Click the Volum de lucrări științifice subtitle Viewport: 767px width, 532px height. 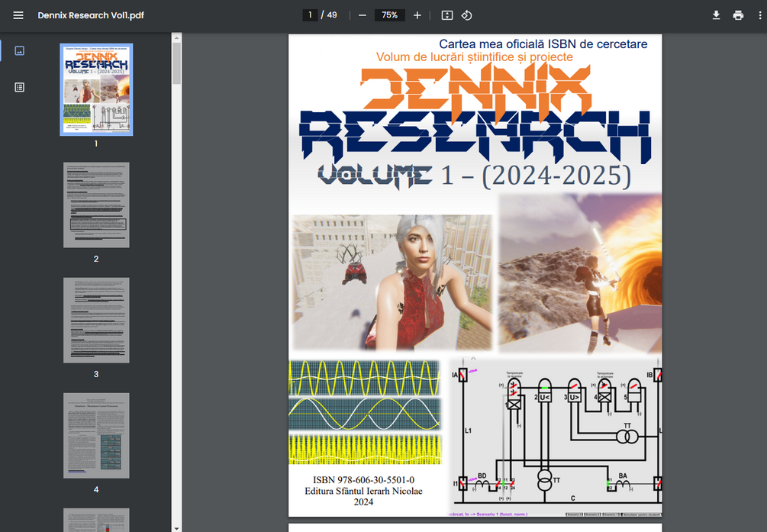[474, 56]
